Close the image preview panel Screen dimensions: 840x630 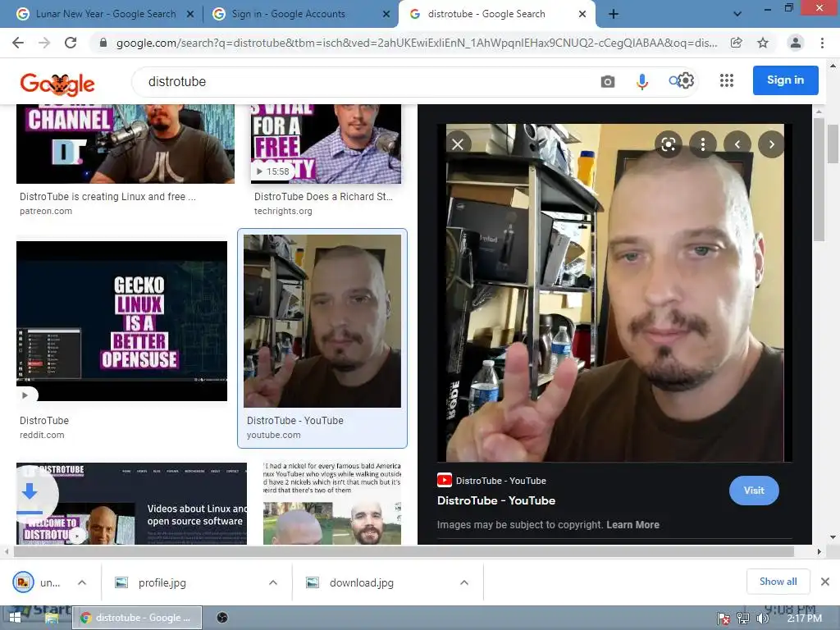tap(458, 144)
